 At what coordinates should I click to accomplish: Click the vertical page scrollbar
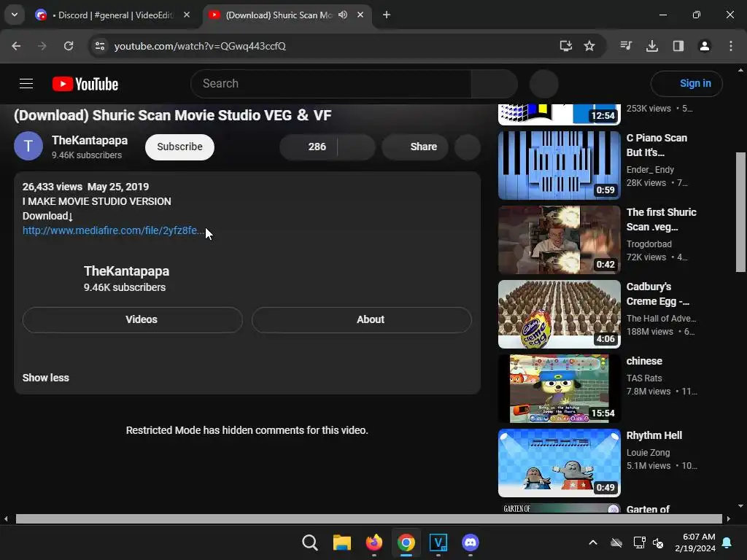point(740,212)
